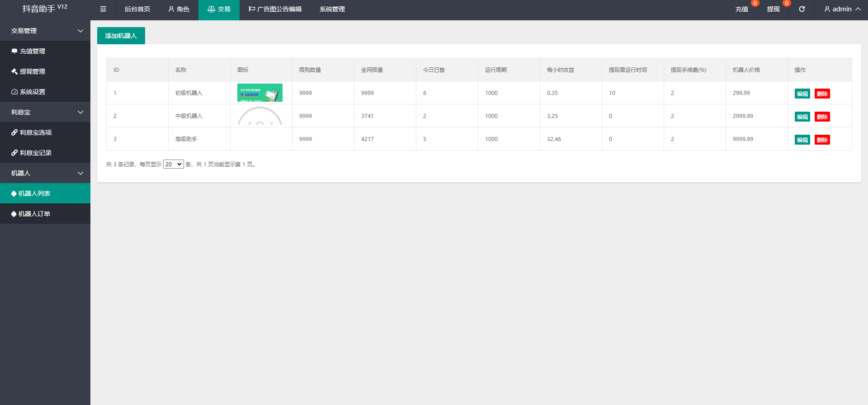This screenshot has height=405, width=868.
Task: Toggle the sidebar collapse hamburger icon
Action: tap(103, 9)
